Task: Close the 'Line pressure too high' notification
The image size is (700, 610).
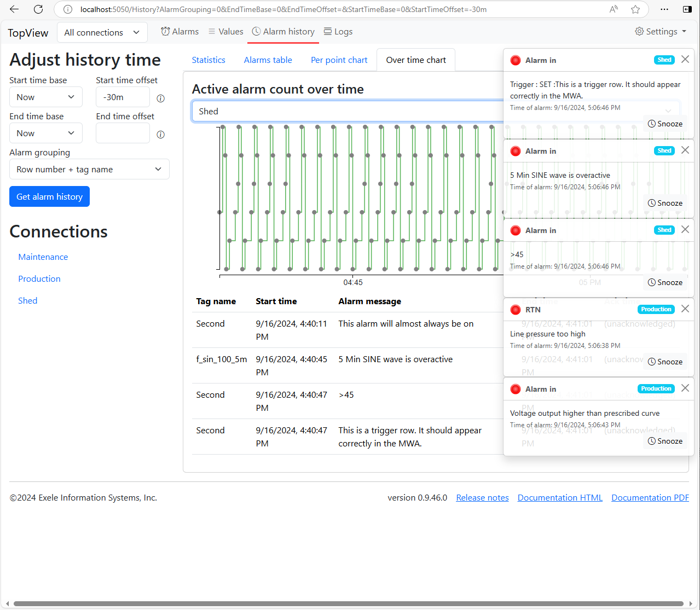Action: 685,309
